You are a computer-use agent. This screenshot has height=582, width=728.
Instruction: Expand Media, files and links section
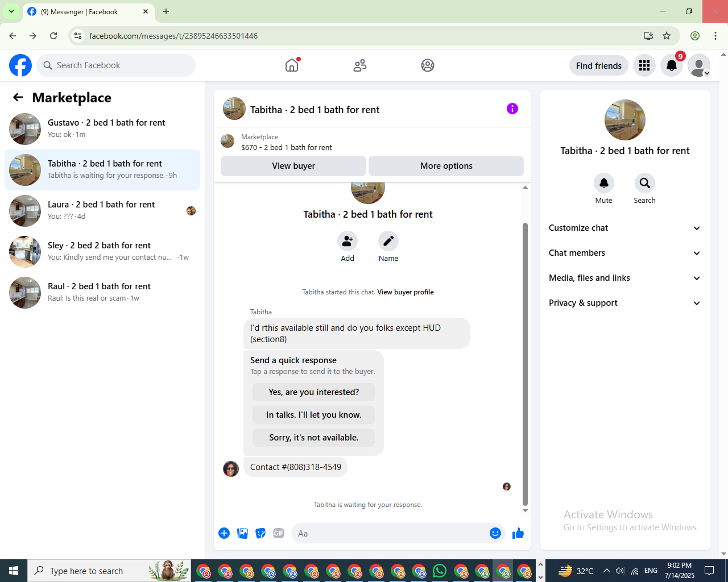pos(624,278)
